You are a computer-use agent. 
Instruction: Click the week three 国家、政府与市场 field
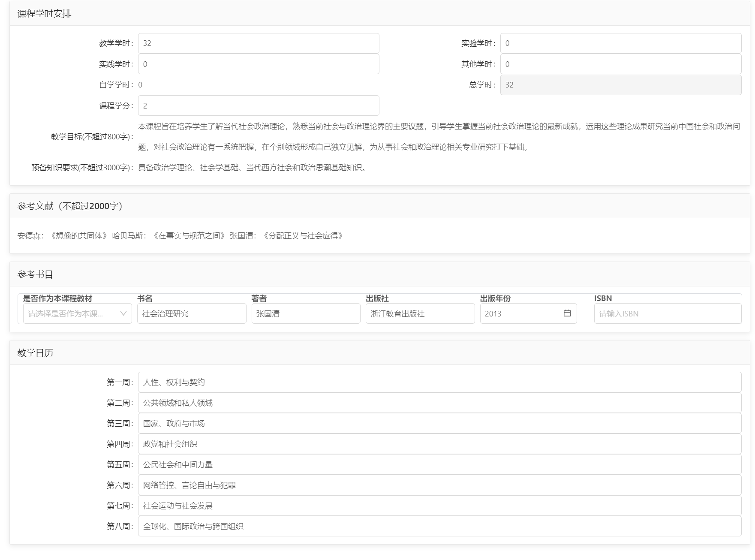coord(439,423)
